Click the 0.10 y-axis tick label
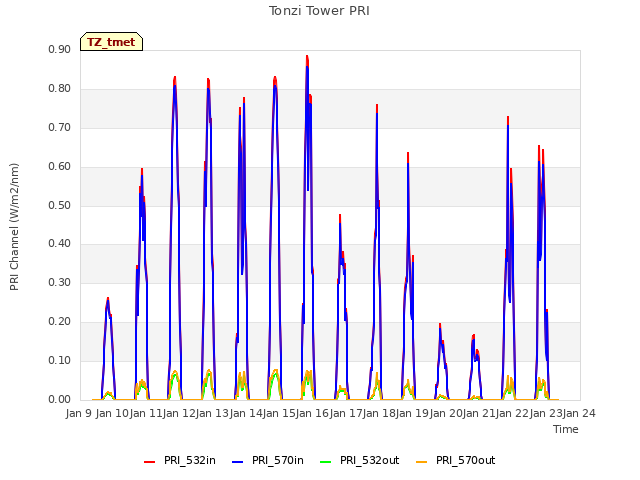This screenshot has height=480, width=640. pos(60,360)
